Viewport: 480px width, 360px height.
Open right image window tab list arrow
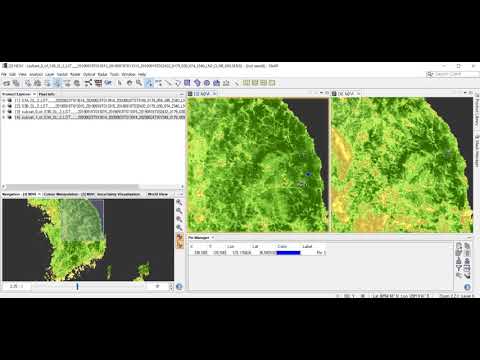(465, 93)
